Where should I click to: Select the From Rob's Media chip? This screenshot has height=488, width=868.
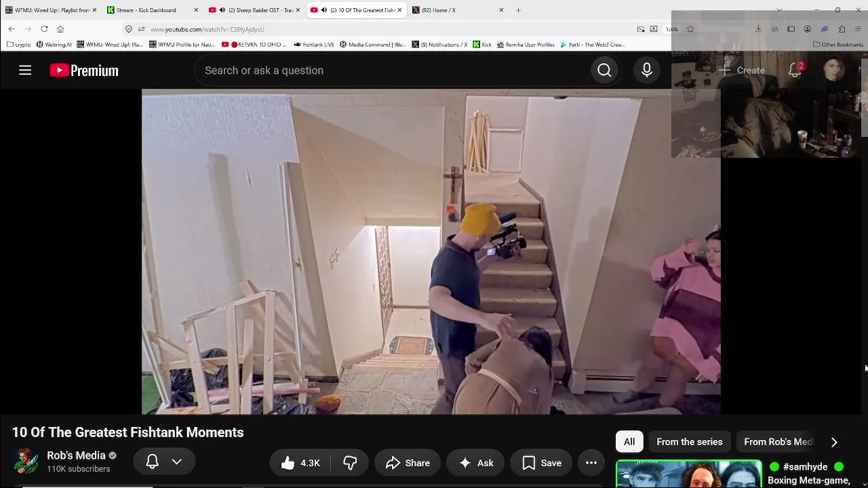coord(778,442)
